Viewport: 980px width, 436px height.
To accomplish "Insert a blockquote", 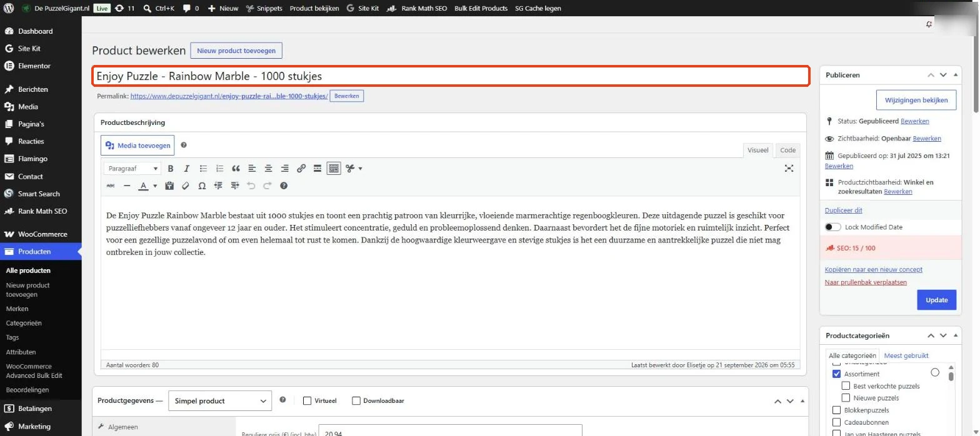I will point(236,169).
